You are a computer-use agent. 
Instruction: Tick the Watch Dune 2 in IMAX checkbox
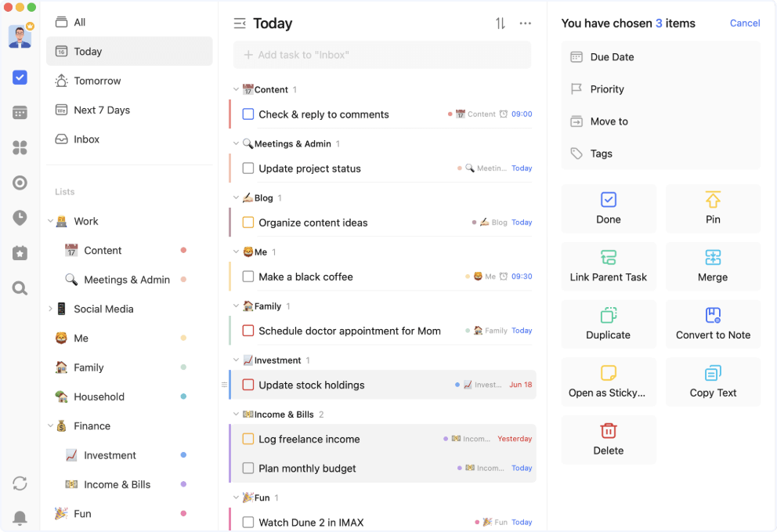(x=248, y=523)
